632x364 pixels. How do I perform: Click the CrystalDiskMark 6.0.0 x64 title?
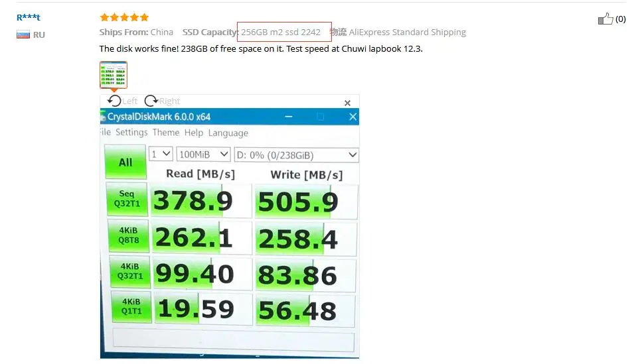pyautogui.click(x=159, y=117)
